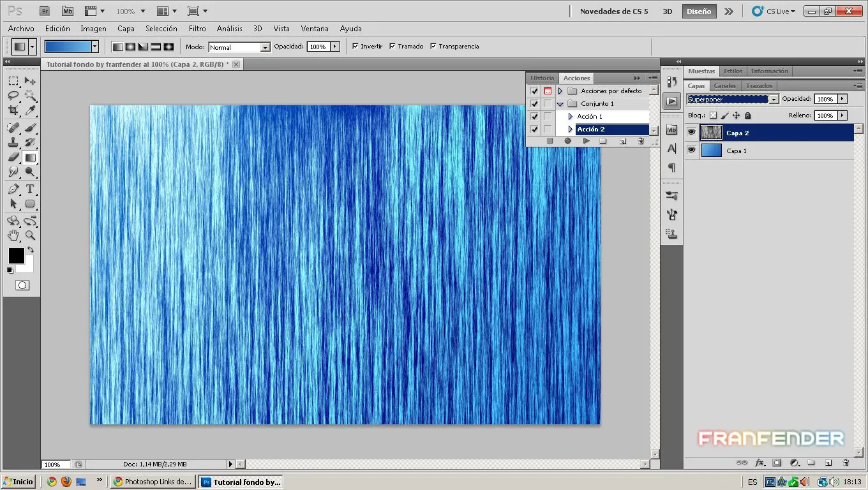The height and width of the screenshot is (490, 868).
Task: Select the Type tool
Action: 30,189
